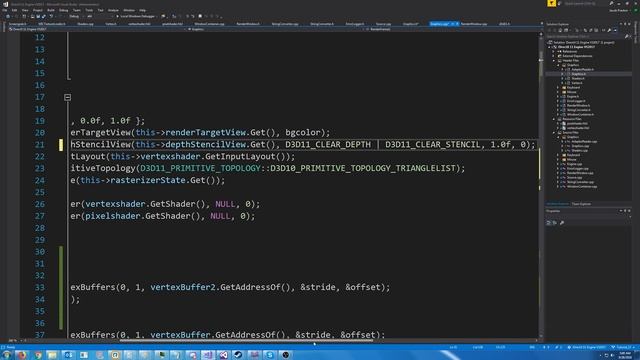Start Local Windows Debugger
640x360 pixels.
[x=137, y=16]
